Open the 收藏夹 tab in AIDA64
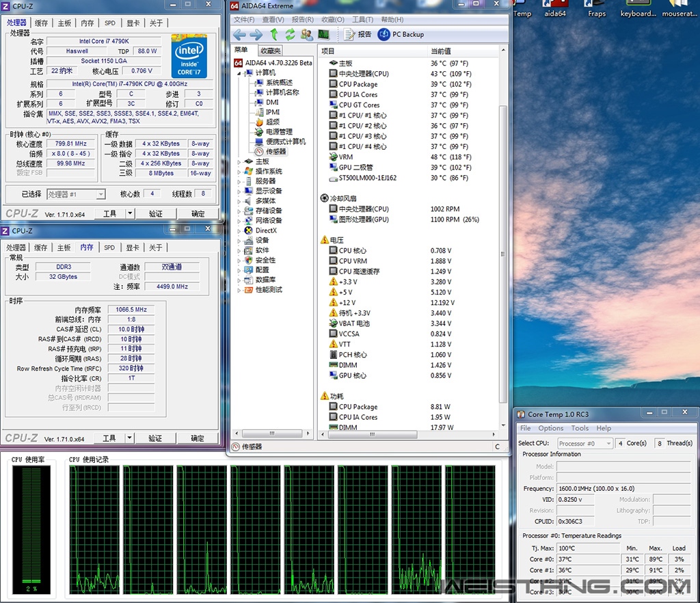 271,51
